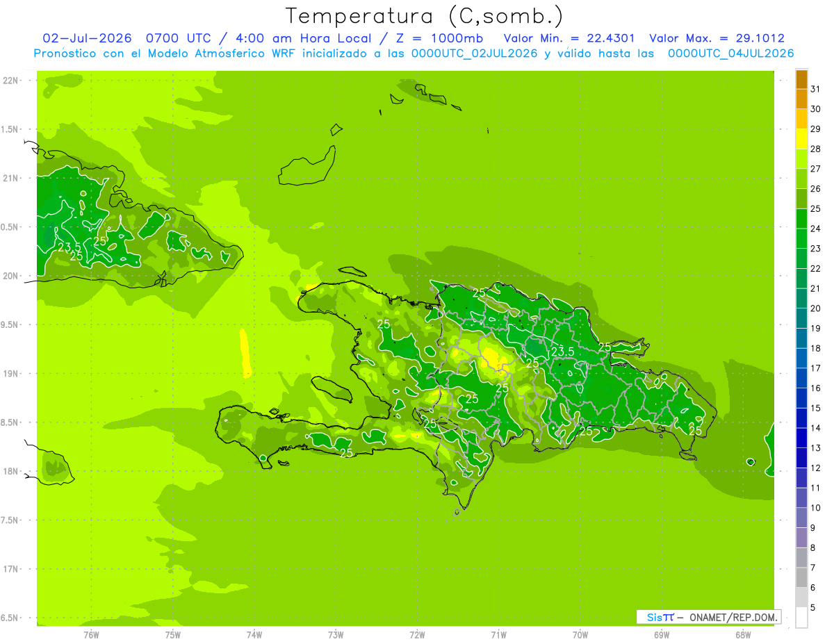This screenshot has height=644, width=834.
Task: Click the latitude axis label "20N"
Action: (12, 276)
